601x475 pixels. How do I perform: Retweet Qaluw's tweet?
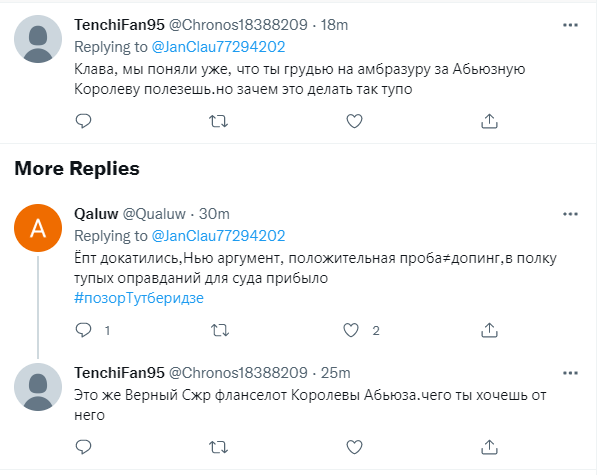(217, 329)
